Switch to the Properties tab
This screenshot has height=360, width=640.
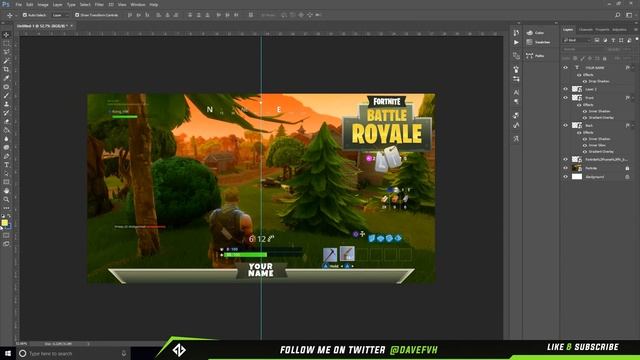(x=602, y=29)
